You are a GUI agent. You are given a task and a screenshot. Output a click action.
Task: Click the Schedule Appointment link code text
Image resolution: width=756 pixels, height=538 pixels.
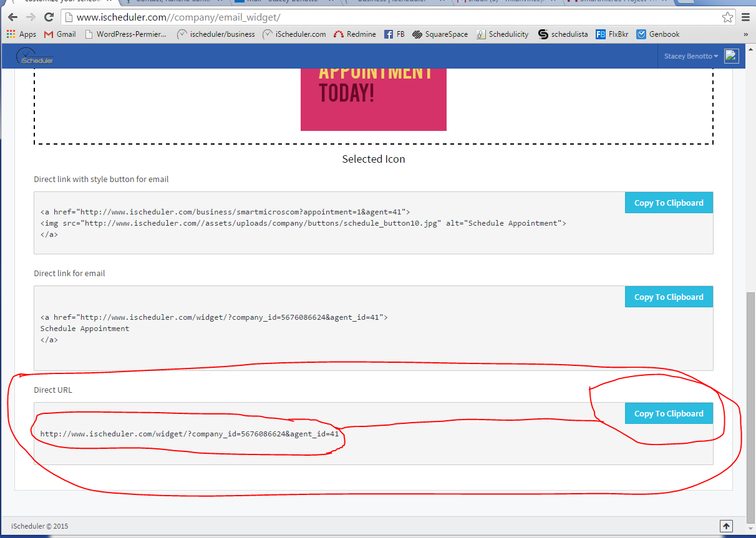click(85, 329)
